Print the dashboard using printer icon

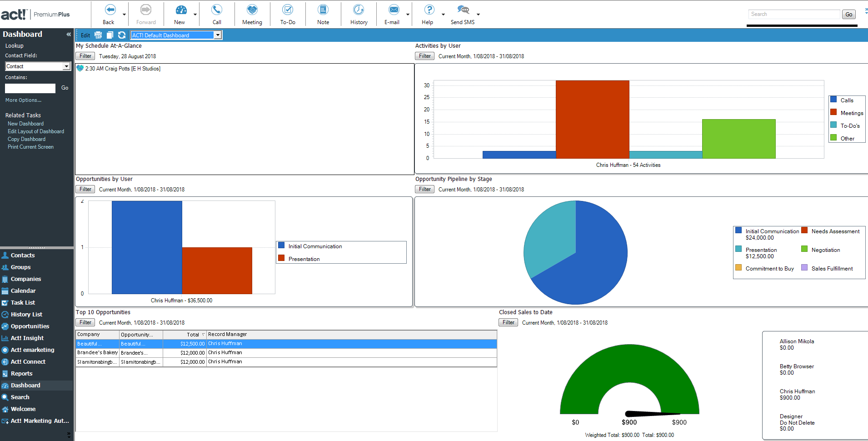point(98,35)
